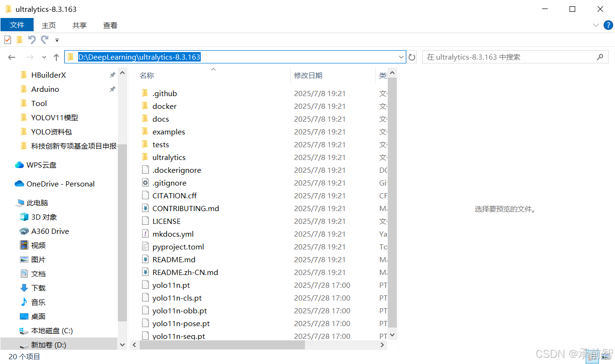This screenshot has width=615, height=364.
Task: Open the Customize Quick Access Toolbar dropdown
Action: (x=57, y=40)
